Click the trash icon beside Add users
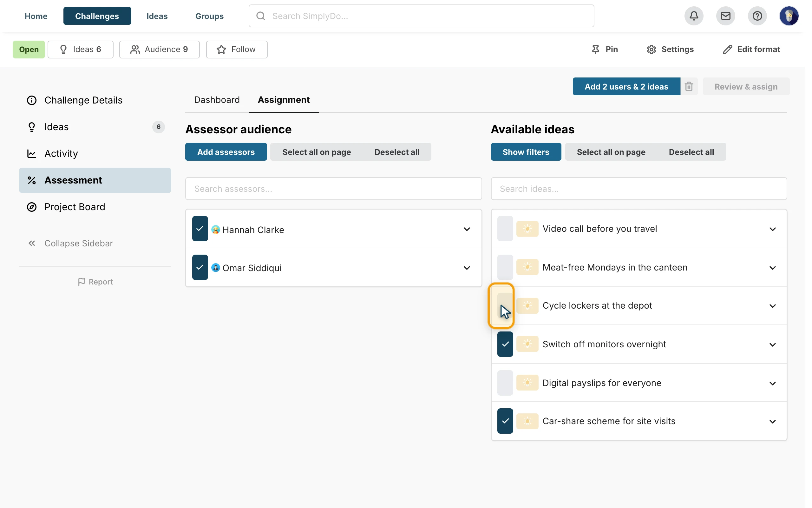Image resolution: width=812 pixels, height=508 pixels. 689,86
